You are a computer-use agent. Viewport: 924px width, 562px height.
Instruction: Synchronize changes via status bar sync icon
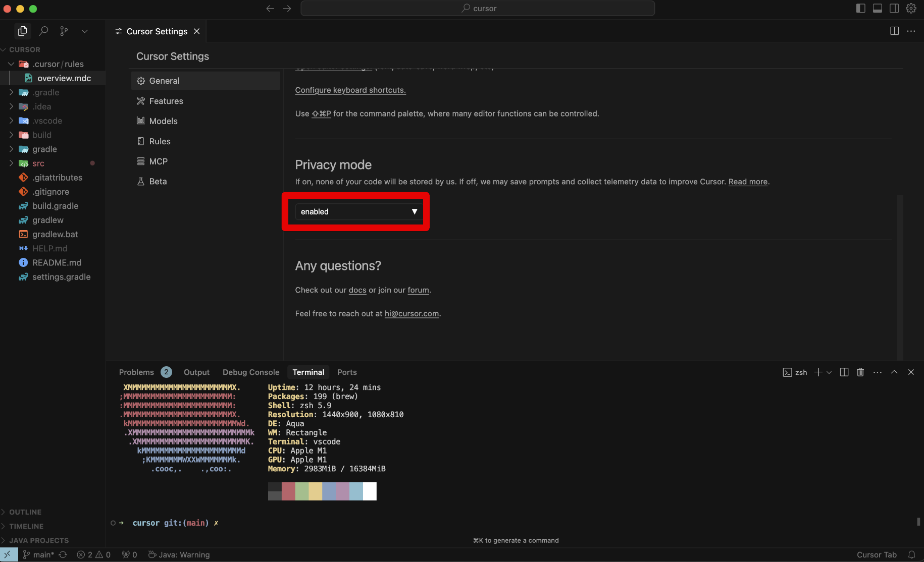pyautogui.click(x=63, y=555)
